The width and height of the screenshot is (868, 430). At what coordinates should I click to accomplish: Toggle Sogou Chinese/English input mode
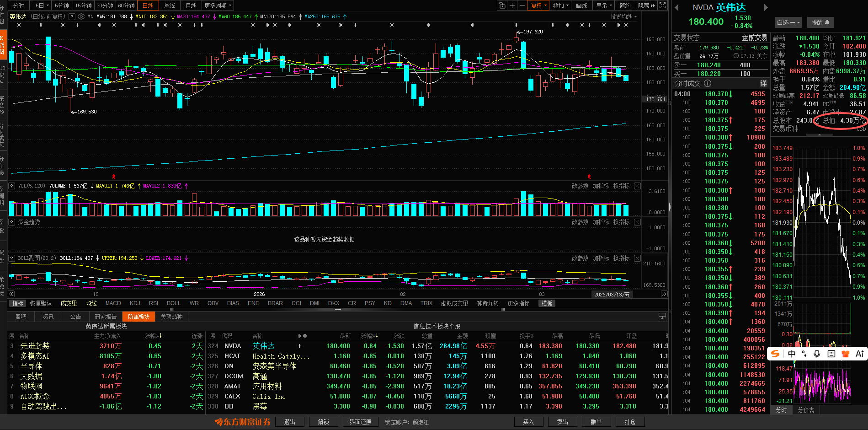tap(792, 354)
